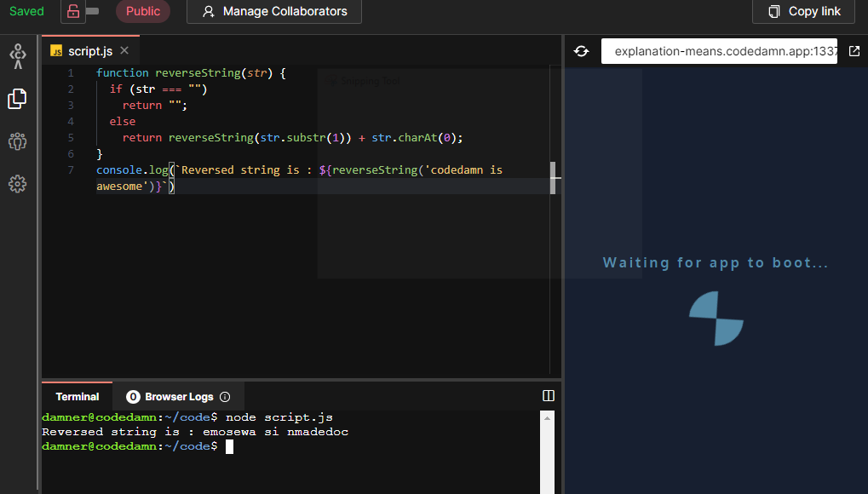Open the codedamn logo sidebar icon
The width and height of the screenshot is (868, 494).
(x=18, y=56)
